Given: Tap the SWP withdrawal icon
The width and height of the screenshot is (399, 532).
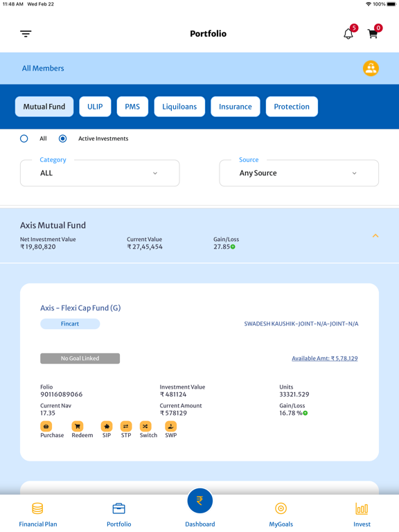Looking at the screenshot, I should [x=170, y=426].
